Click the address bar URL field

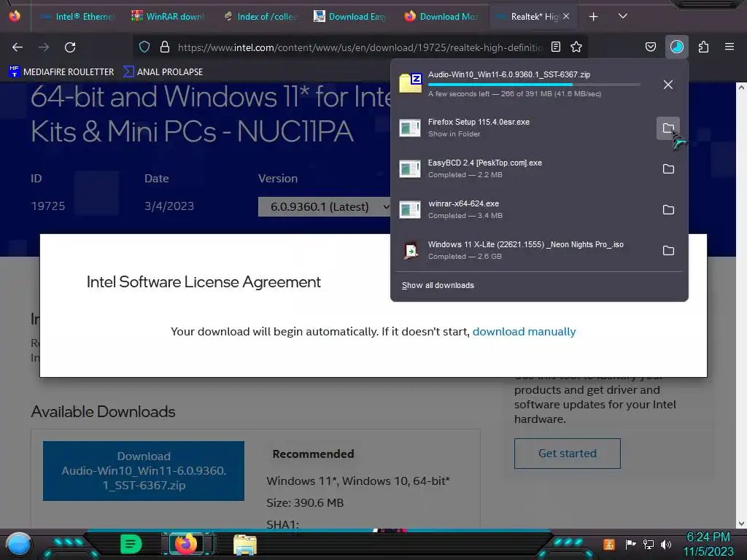[x=360, y=47]
